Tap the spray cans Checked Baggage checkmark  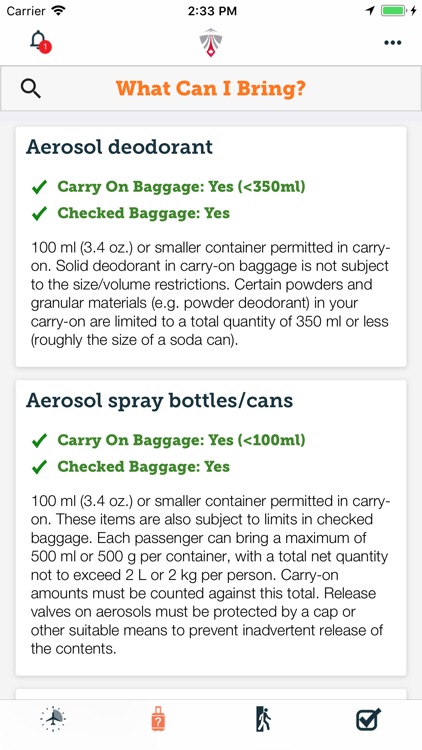pos(39,467)
